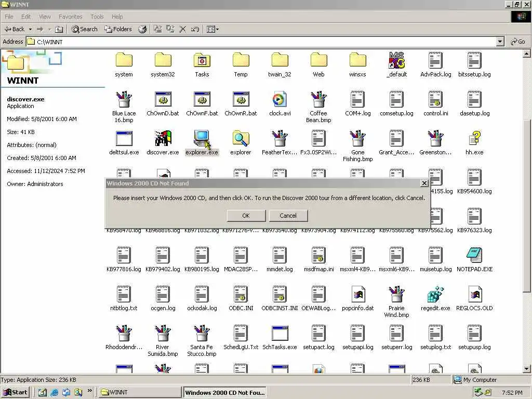Click the Search toolbar button
This screenshot has height=399, width=532.
tap(85, 29)
